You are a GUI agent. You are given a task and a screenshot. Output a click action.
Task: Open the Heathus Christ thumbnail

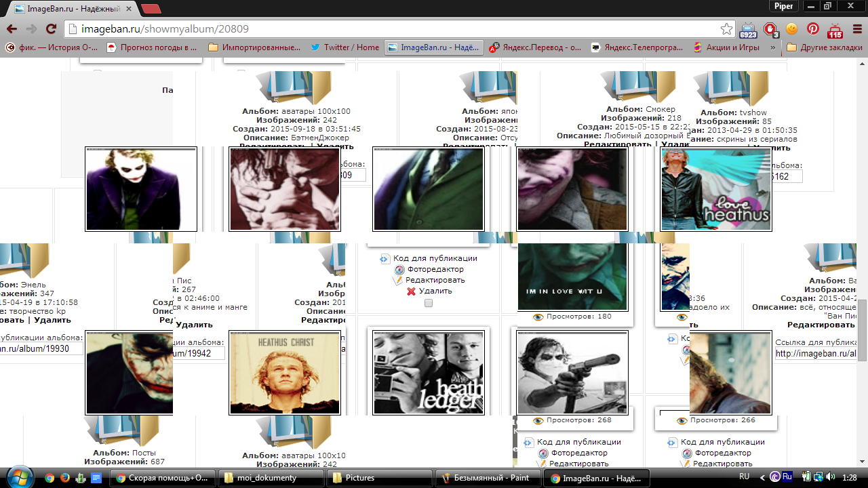click(285, 373)
